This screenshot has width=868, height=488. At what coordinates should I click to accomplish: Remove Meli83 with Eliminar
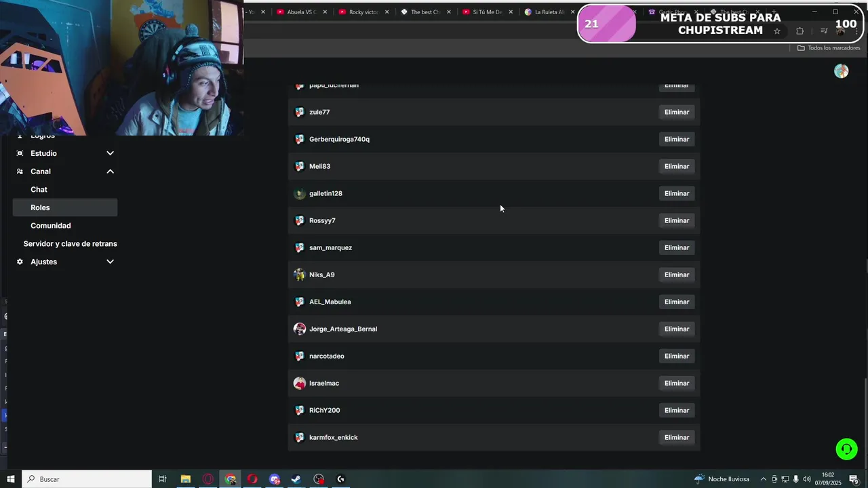pyautogui.click(x=677, y=166)
